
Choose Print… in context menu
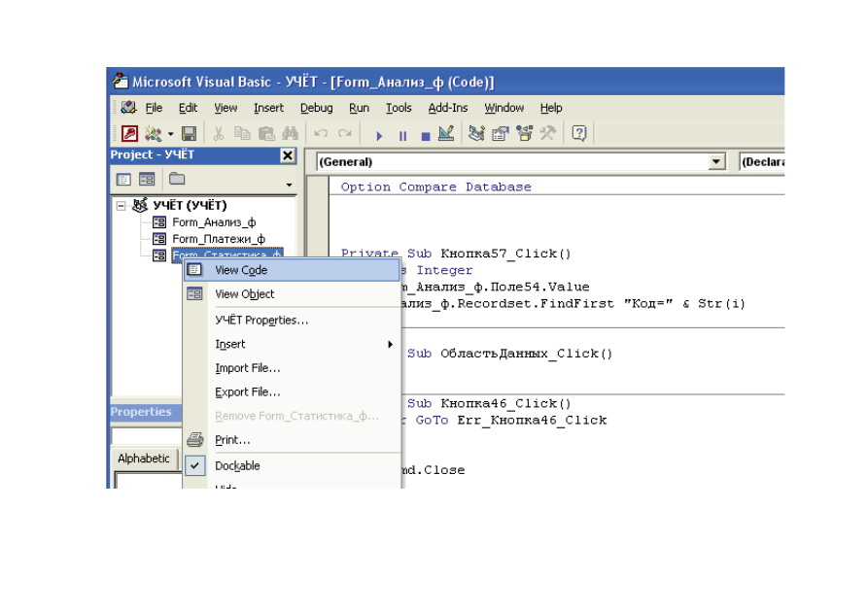pos(292,440)
